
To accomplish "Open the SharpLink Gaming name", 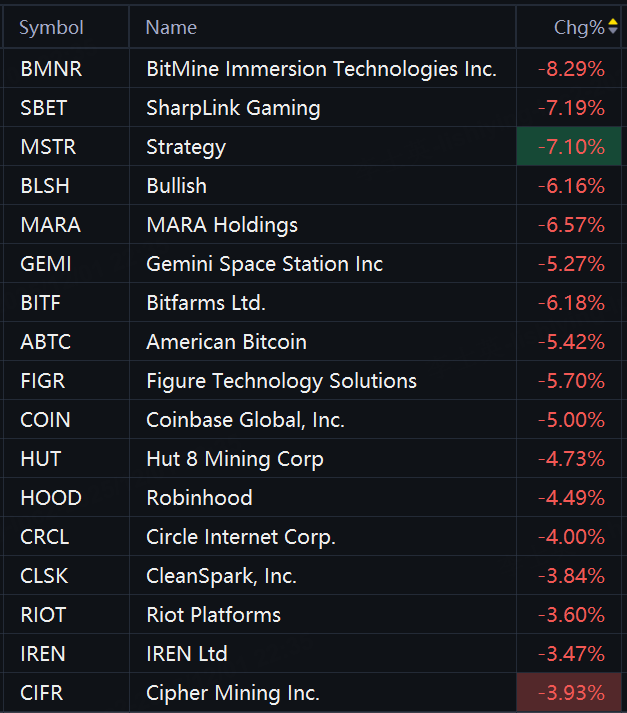I will click(233, 108).
